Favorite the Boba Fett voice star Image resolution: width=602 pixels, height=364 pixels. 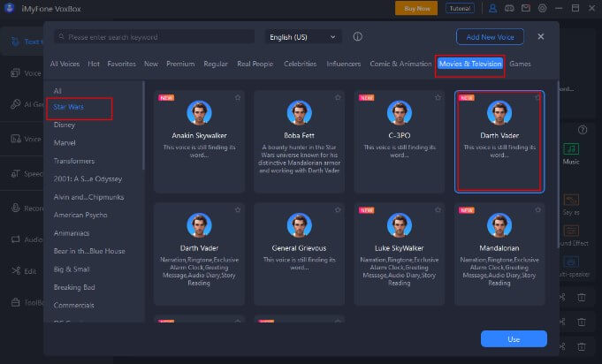tap(338, 97)
